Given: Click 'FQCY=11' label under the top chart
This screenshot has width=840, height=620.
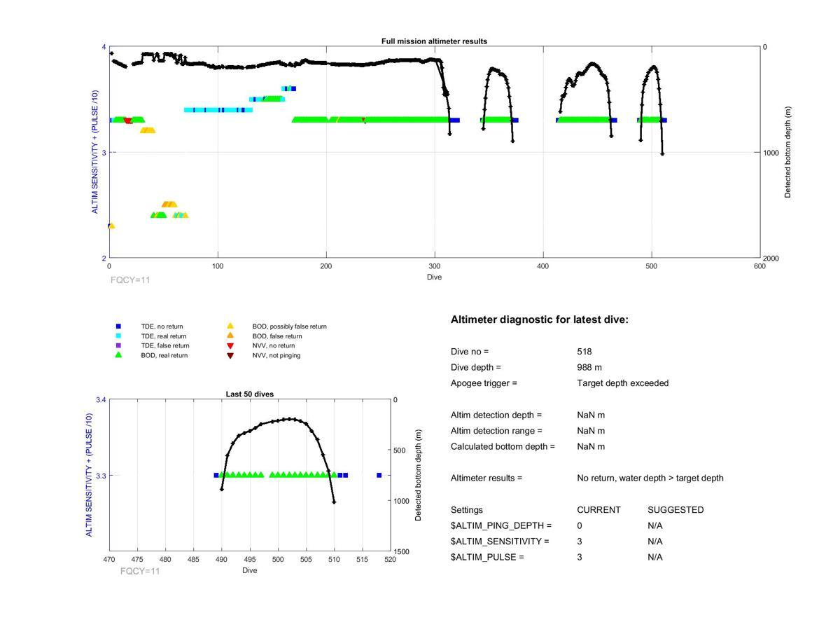Looking at the screenshot, I should click(x=130, y=280).
